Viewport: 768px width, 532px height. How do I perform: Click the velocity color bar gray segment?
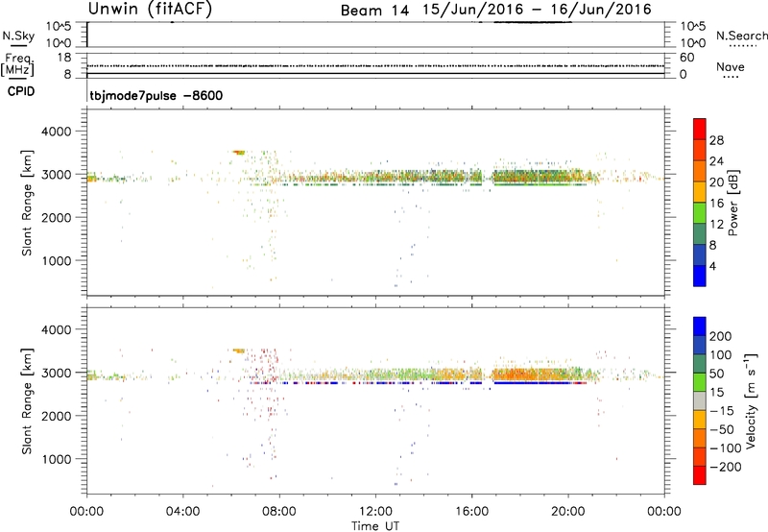[x=700, y=400]
